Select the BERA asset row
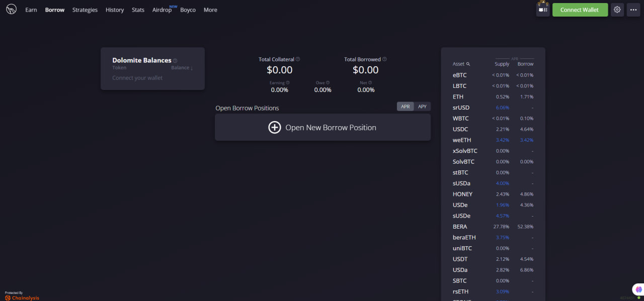Screen dimensions: 644x301 493,227
